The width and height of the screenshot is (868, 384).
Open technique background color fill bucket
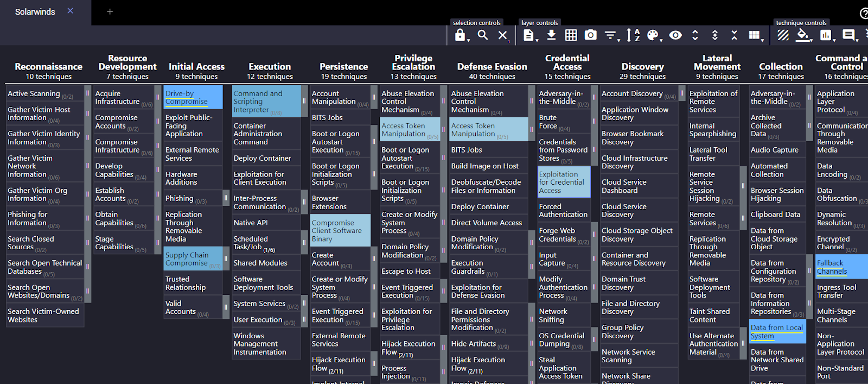tap(803, 35)
